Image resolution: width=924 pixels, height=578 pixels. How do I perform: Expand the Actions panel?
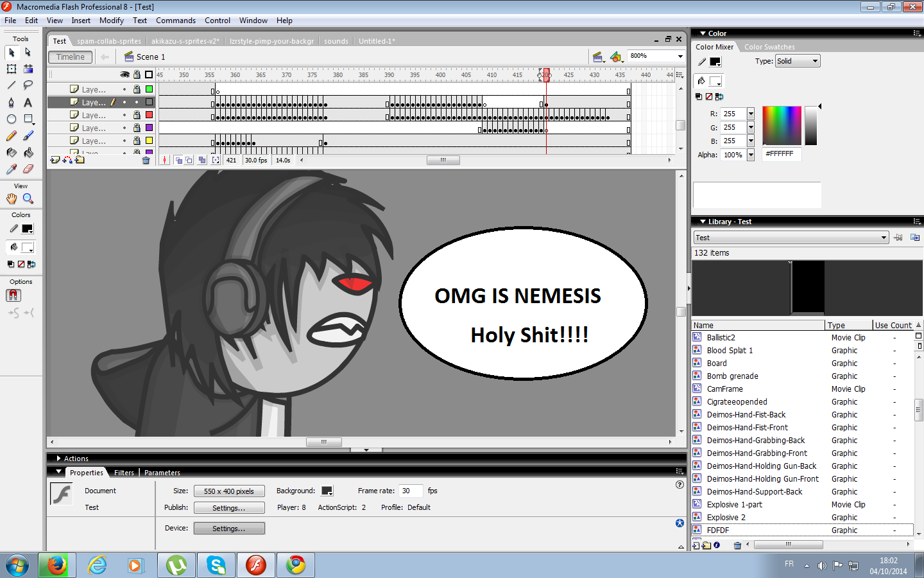58,459
